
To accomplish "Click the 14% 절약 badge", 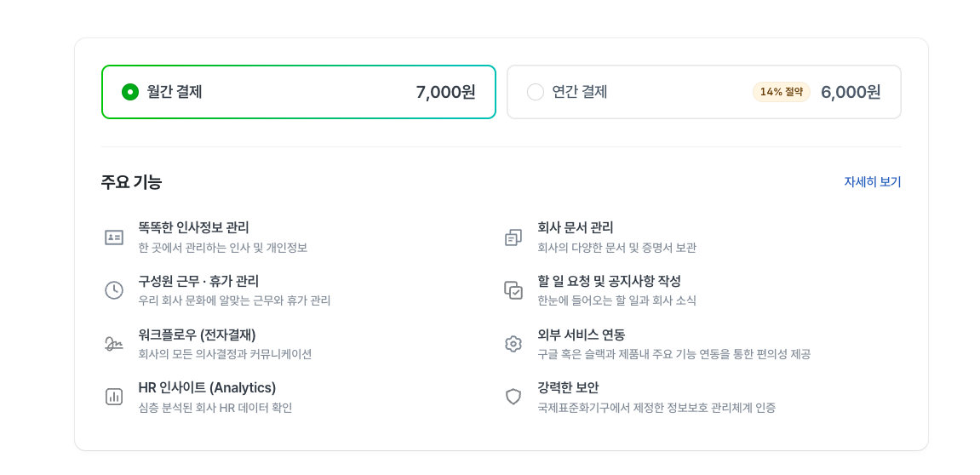I will (x=782, y=92).
